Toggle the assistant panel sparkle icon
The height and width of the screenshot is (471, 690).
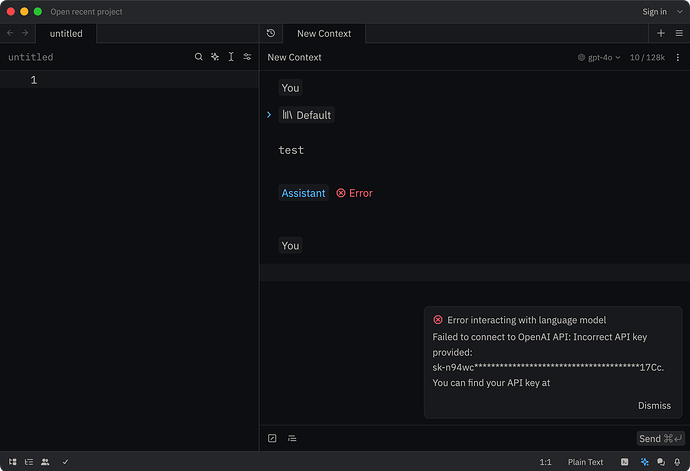pyautogui.click(x=645, y=462)
